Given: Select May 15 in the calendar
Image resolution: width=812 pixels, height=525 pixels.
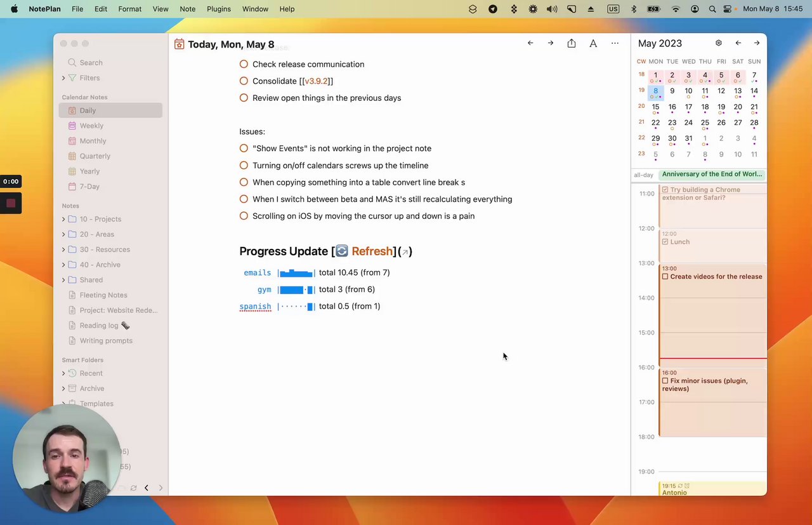Looking at the screenshot, I should click(x=655, y=107).
